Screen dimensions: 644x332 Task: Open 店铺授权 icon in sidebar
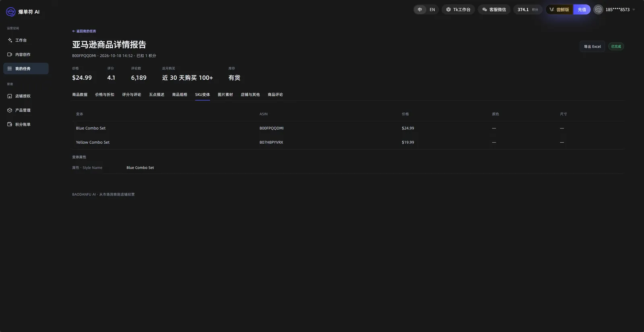click(x=10, y=96)
